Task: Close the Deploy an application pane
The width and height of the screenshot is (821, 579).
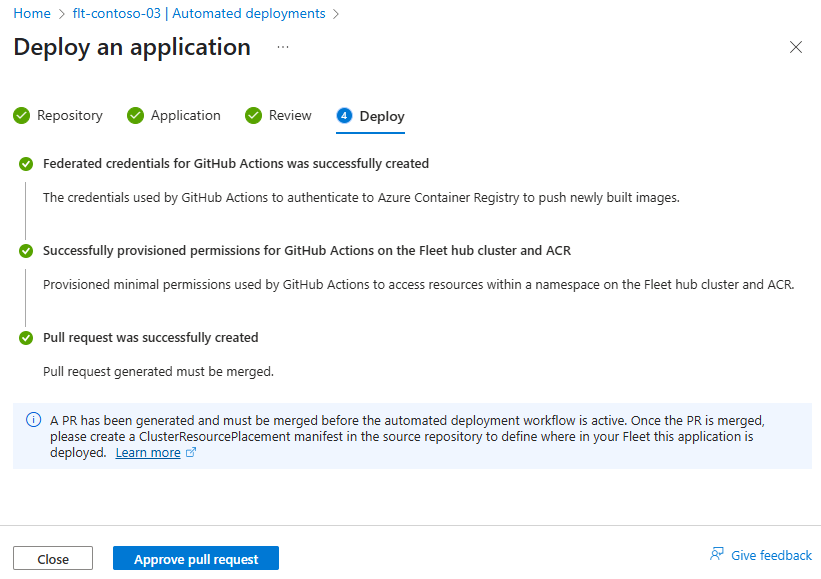Action: pos(796,47)
